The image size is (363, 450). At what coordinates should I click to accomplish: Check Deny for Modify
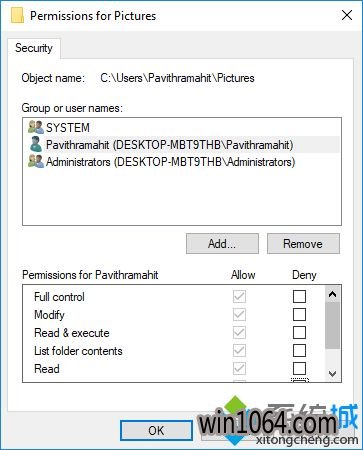[299, 314]
